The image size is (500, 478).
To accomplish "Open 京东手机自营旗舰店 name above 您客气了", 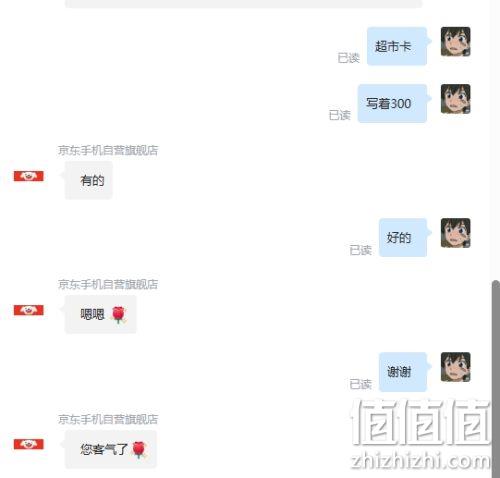I will (x=108, y=419).
